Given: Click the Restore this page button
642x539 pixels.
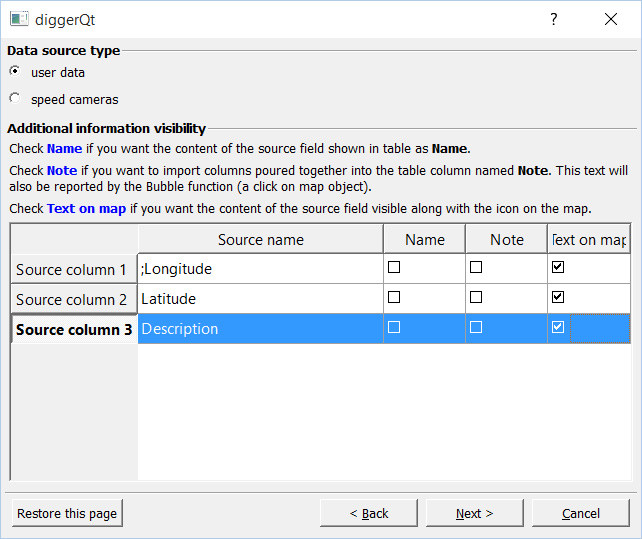Looking at the screenshot, I should pos(67,513).
